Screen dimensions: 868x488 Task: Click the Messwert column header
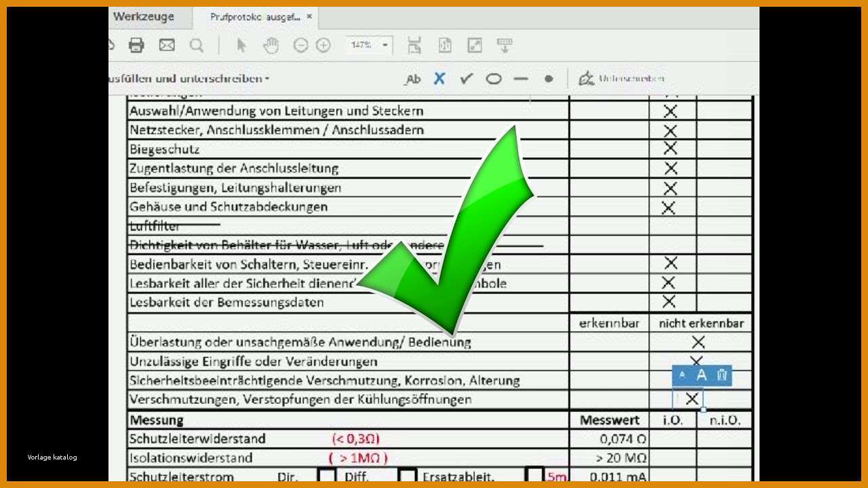tap(610, 420)
